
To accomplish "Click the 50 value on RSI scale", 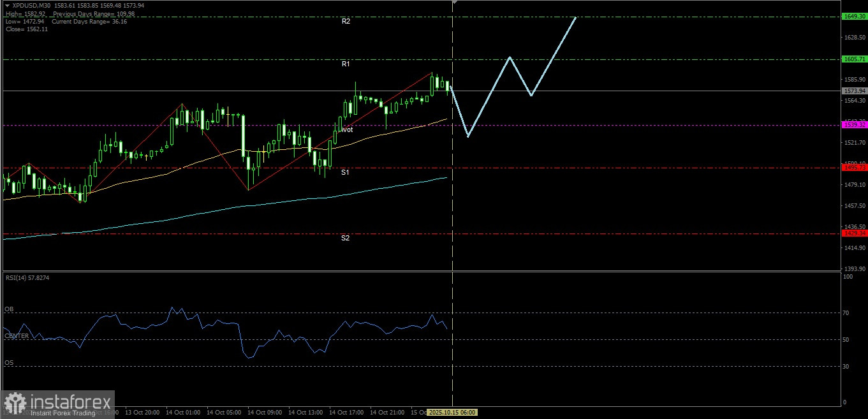I will [x=847, y=340].
